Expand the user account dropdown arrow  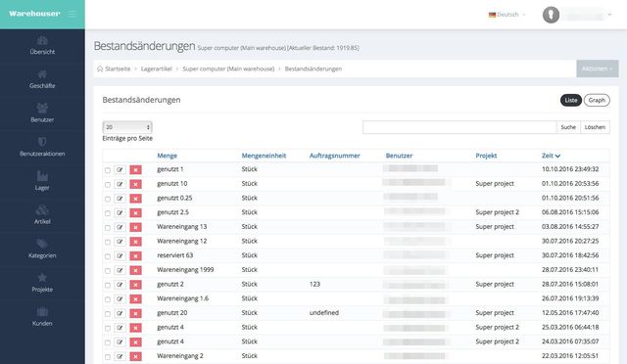pyautogui.click(x=609, y=15)
